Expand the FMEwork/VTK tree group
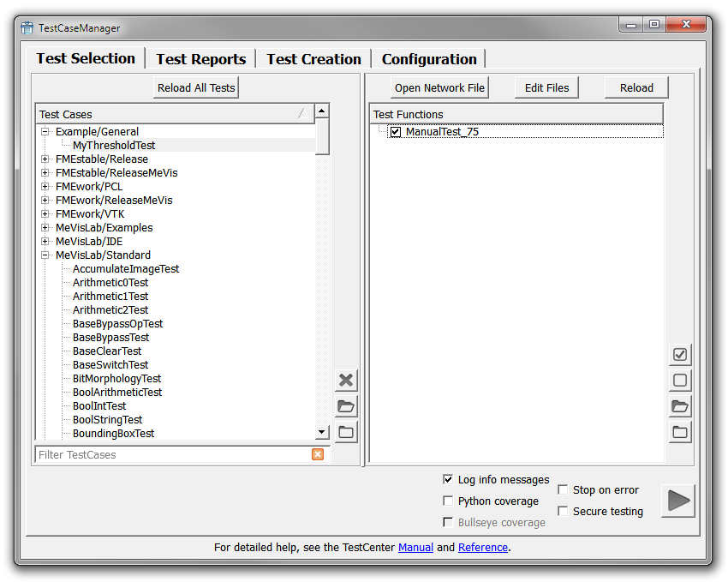This screenshot has height=582, width=728. tap(45, 214)
